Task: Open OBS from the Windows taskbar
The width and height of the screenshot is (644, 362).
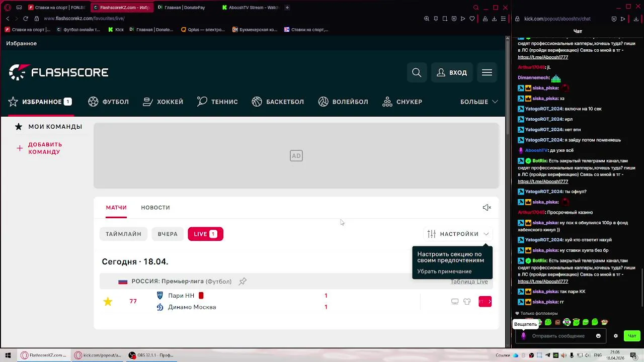Action: click(151, 355)
